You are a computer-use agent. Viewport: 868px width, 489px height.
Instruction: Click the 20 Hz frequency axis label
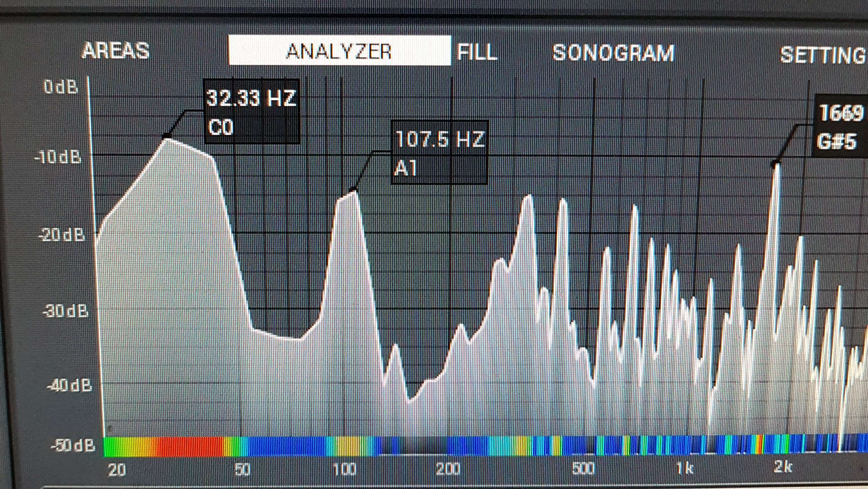[x=117, y=469]
